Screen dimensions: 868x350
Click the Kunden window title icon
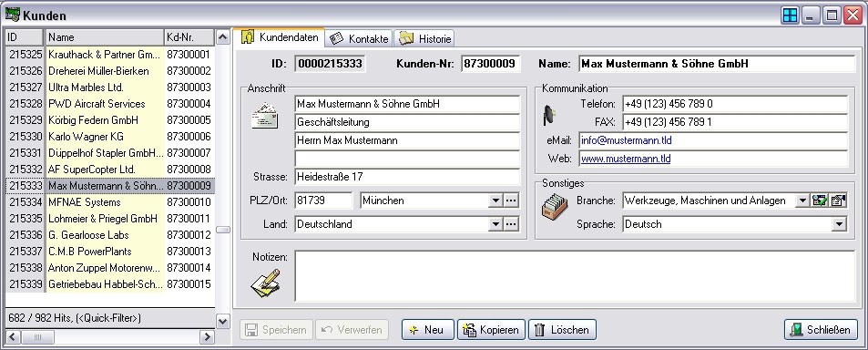(12, 15)
